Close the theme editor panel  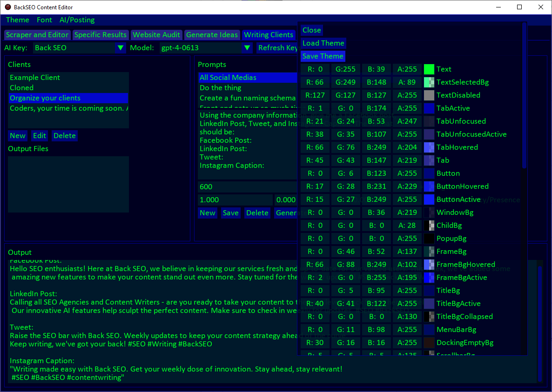[311, 30]
